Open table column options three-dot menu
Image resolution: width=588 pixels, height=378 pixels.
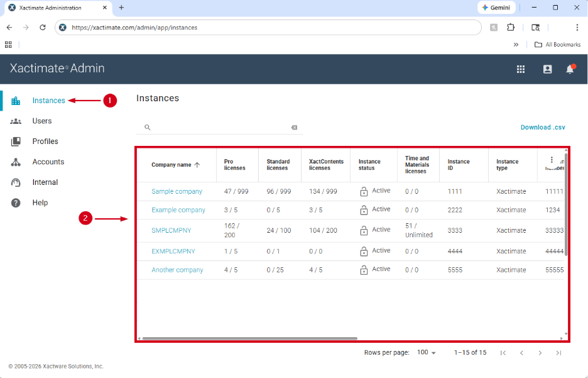click(x=552, y=160)
